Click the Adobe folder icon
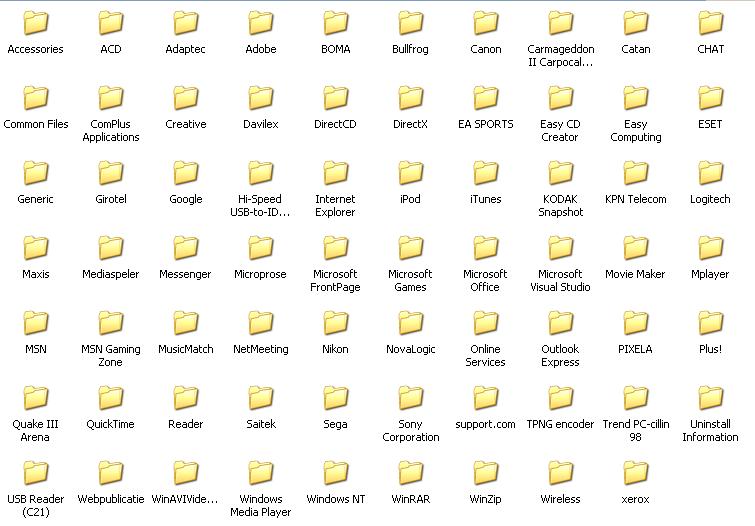The width and height of the screenshot is (755, 526). [261, 23]
